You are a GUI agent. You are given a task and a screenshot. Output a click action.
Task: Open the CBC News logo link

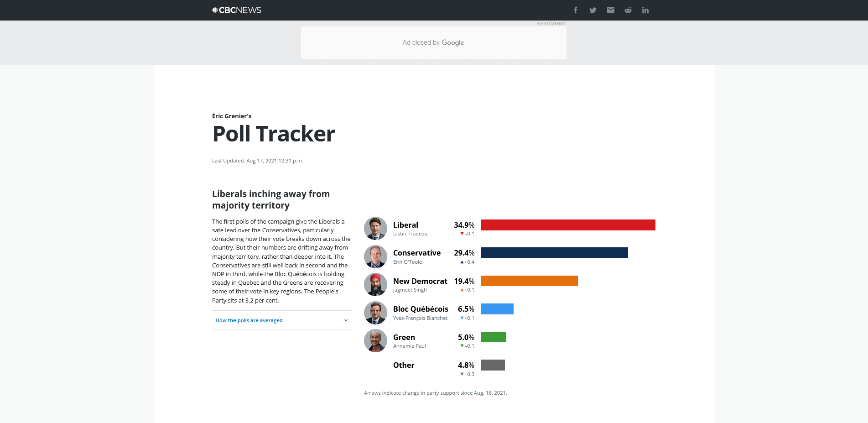(x=237, y=10)
